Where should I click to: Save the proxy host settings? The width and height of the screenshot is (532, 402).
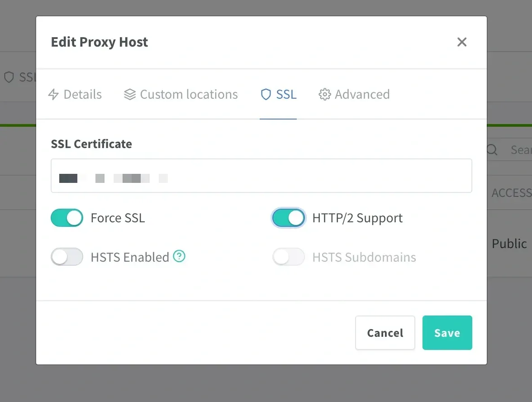[447, 333]
